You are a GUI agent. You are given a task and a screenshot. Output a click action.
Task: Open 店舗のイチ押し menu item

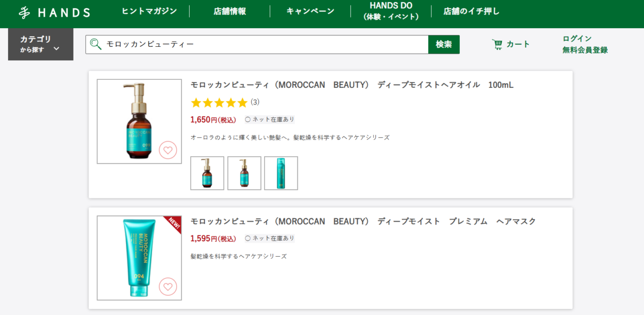(471, 11)
